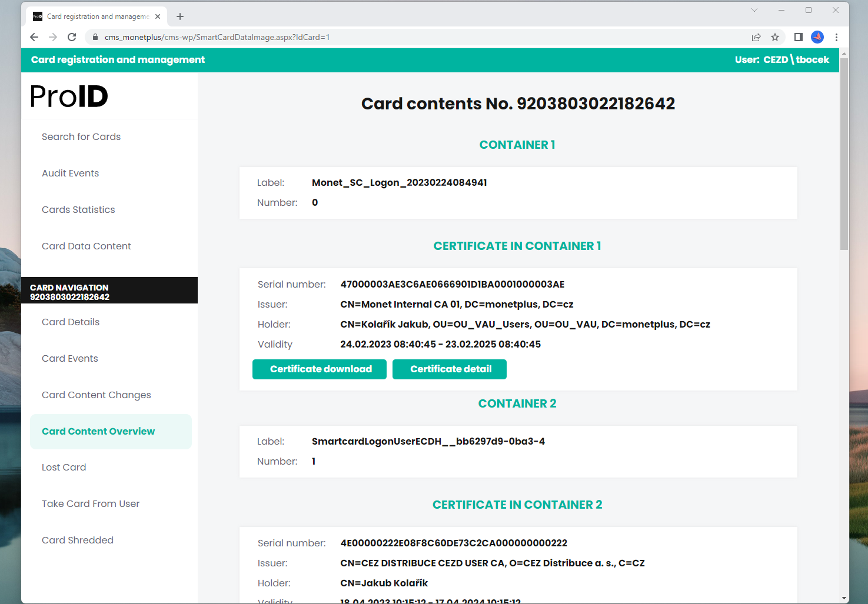Image resolution: width=868 pixels, height=604 pixels.
Task: Select the Card registration and management tab
Action: [94, 16]
